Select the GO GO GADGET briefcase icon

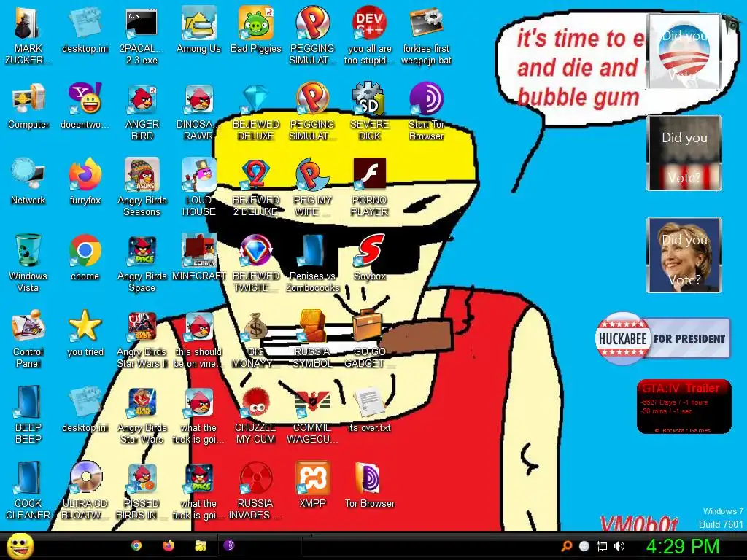click(370, 339)
